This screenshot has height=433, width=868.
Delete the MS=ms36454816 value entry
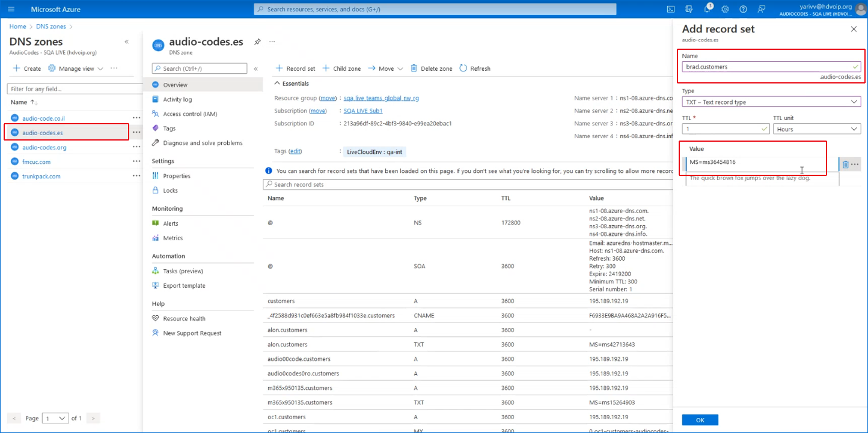coord(846,163)
